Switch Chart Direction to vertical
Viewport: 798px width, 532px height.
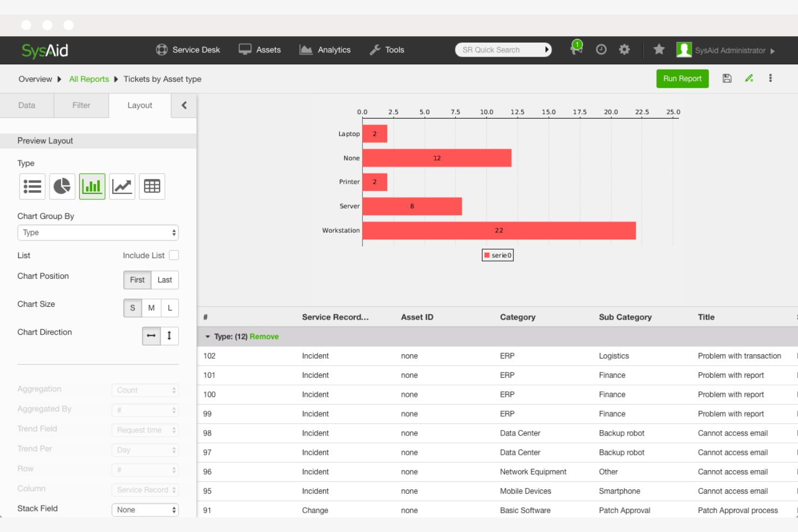click(170, 335)
